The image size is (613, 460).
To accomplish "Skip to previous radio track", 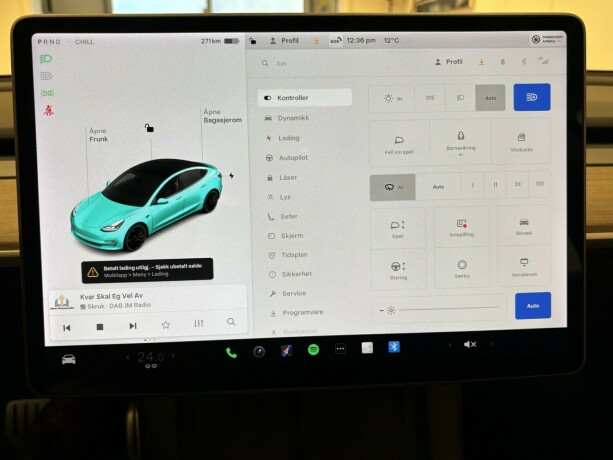I will pos(67,328).
